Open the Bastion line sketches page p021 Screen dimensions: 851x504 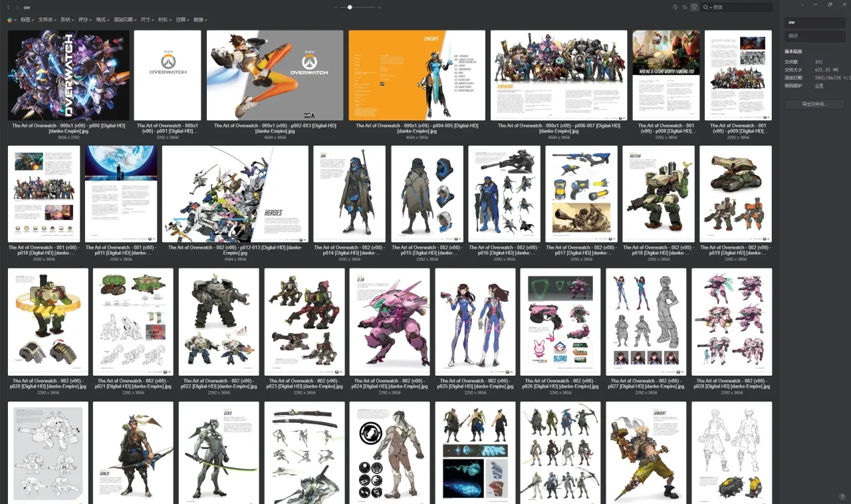(x=133, y=322)
